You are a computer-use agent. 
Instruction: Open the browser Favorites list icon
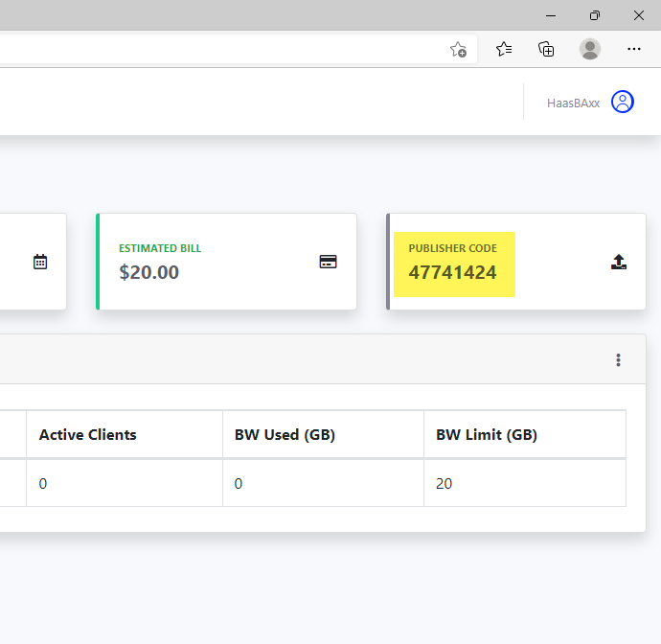(504, 49)
